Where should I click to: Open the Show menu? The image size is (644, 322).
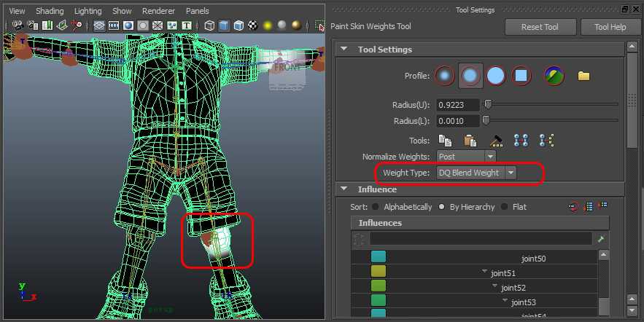click(x=122, y=11)
